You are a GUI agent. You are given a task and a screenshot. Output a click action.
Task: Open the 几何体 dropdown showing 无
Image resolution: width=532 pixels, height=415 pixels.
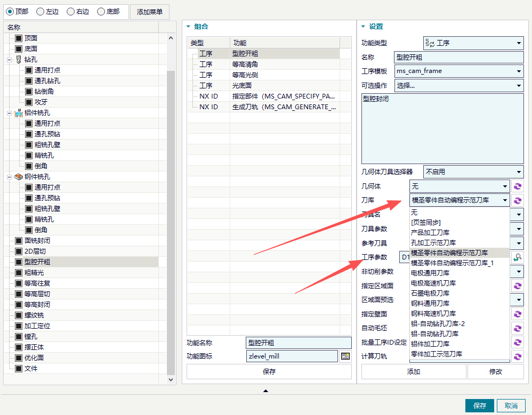(x=460, y=186)
